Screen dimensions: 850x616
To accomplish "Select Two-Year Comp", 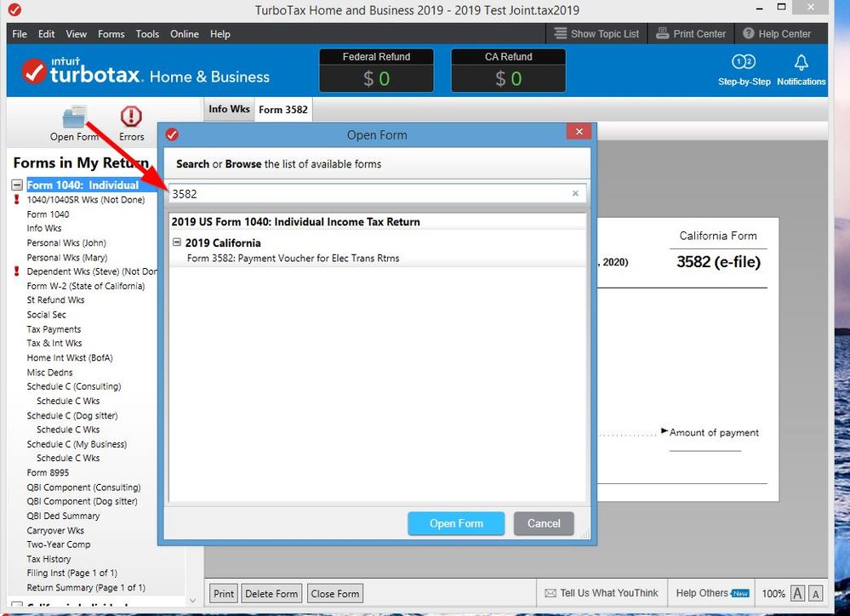I will tap(59, 545).
